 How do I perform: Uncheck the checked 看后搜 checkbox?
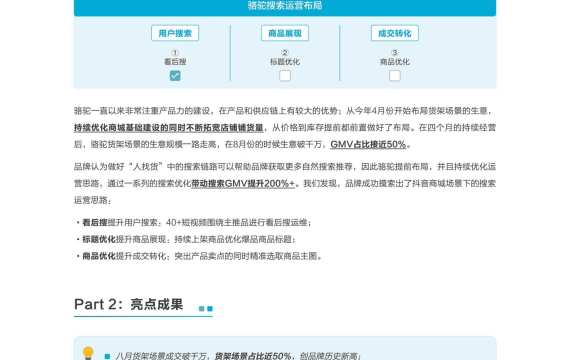pyautogui.click(x=175, y=76)
